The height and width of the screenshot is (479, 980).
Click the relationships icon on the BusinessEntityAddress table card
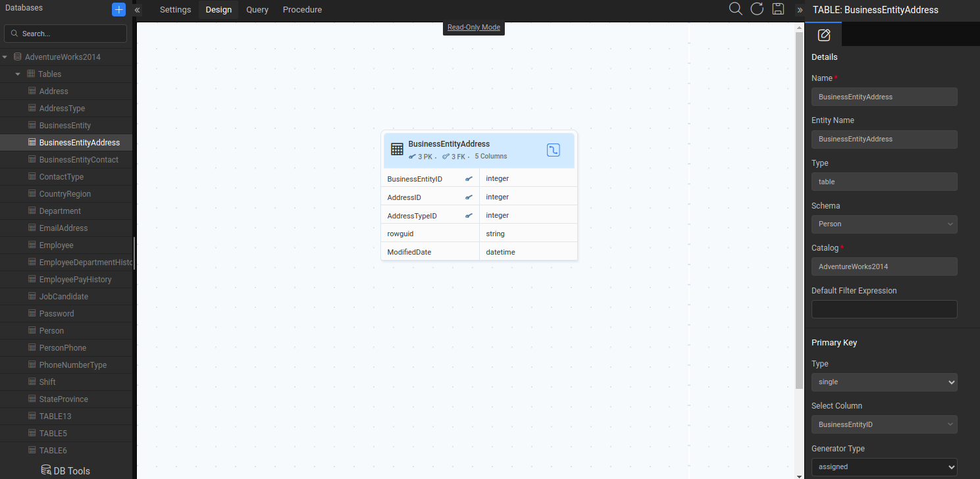point(553,150)
